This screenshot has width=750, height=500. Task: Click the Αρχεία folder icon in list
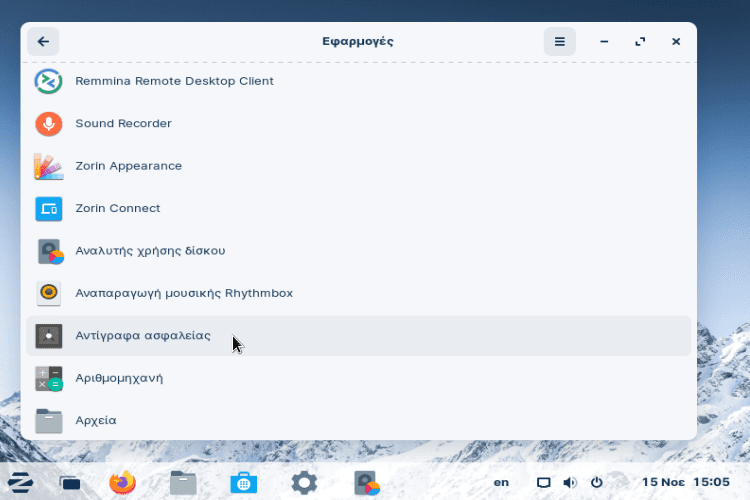(x=48, y=421)
